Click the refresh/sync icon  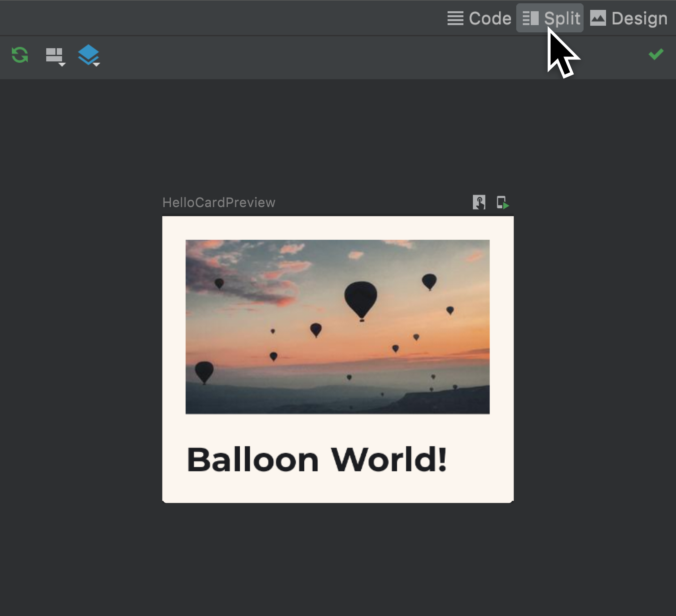pos(19,54)
